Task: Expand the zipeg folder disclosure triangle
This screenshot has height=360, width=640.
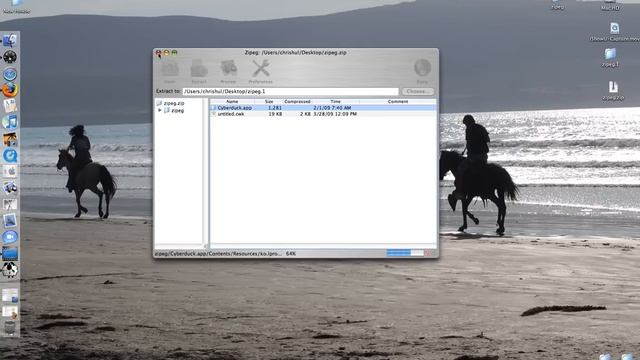Action: click(x=160, y=110)
